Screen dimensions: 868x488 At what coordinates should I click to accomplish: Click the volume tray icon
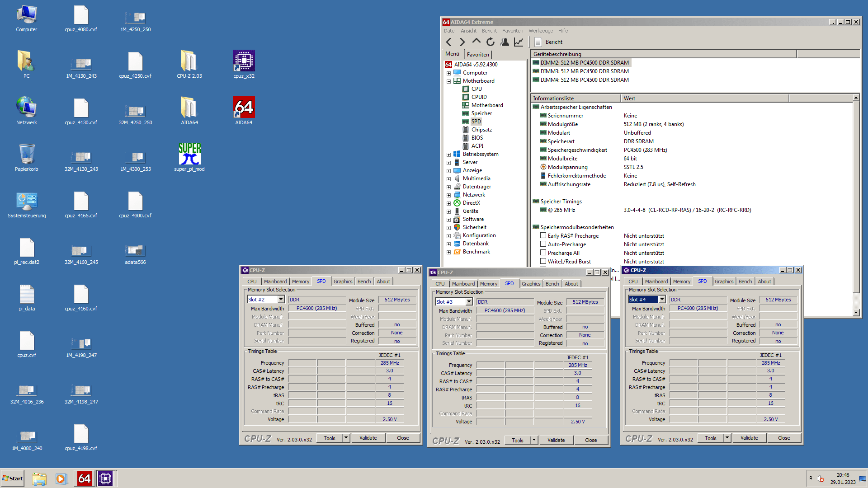(x=821, y=479)
